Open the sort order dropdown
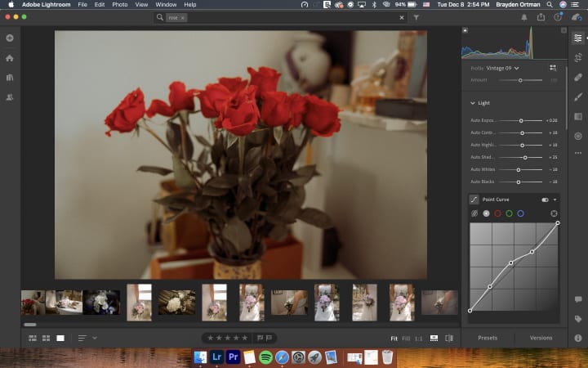 click(x=87, y=338)
